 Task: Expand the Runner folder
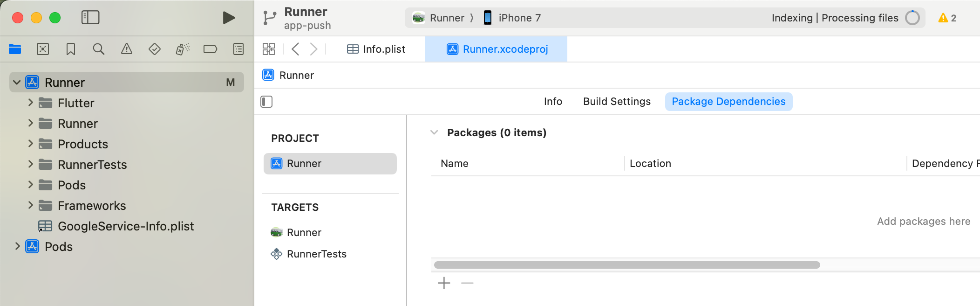30,123
